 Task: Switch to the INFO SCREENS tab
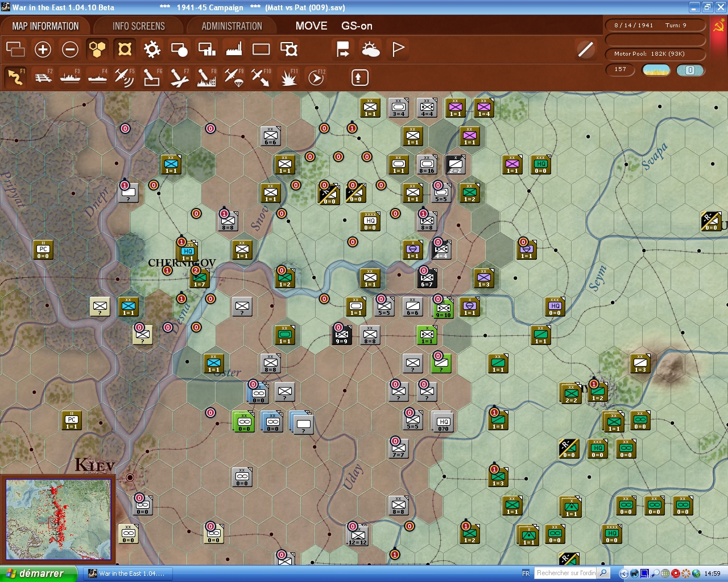[x=139, y=26]
